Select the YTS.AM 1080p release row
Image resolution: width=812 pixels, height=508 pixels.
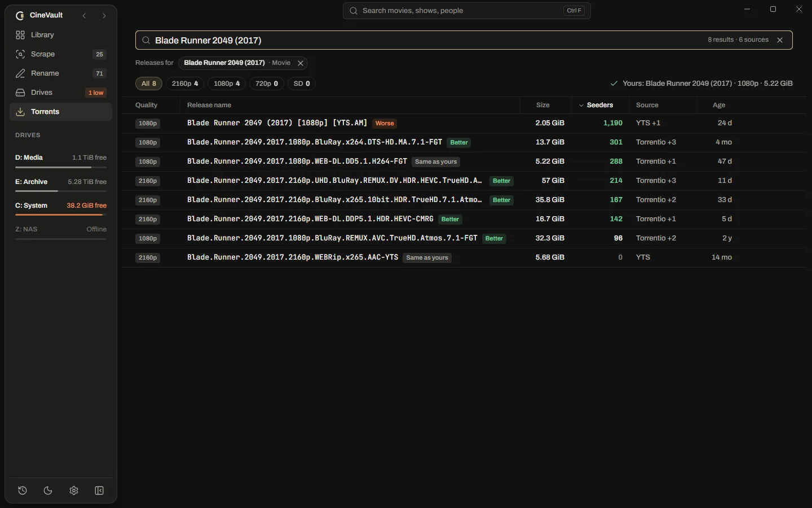point(464,123)
